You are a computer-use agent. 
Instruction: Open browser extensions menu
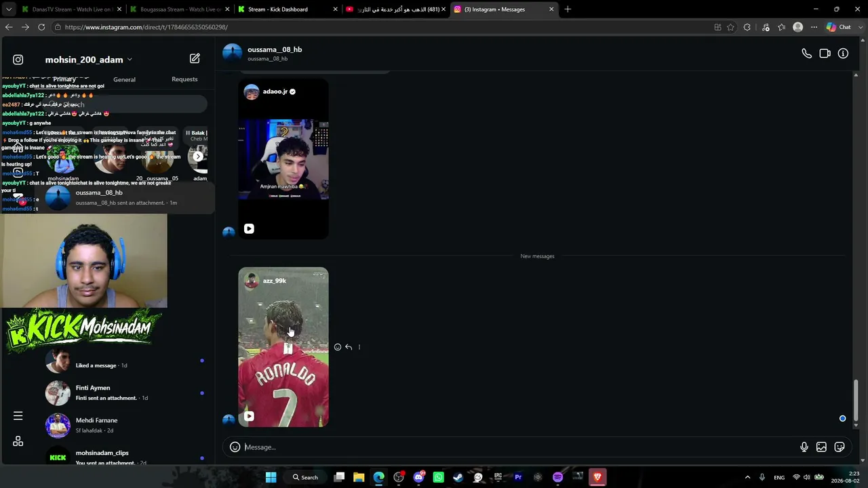[x=747, y=27]
